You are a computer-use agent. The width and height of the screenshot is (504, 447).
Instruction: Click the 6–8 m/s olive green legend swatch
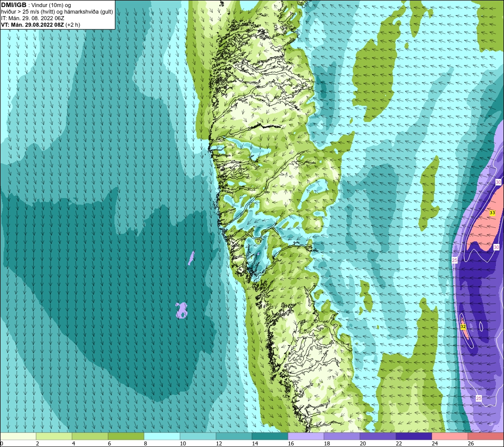[x=126, y=436]
